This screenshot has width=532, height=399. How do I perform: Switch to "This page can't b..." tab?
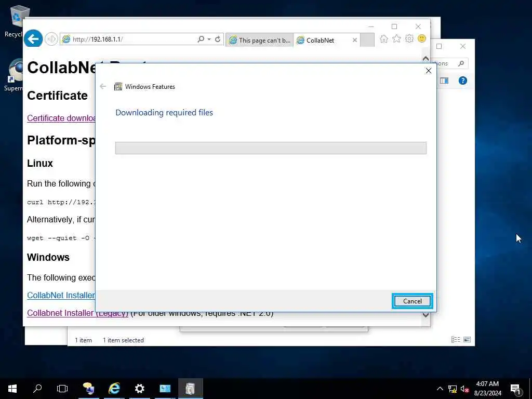pyautogui.click(x=260, y=40)
